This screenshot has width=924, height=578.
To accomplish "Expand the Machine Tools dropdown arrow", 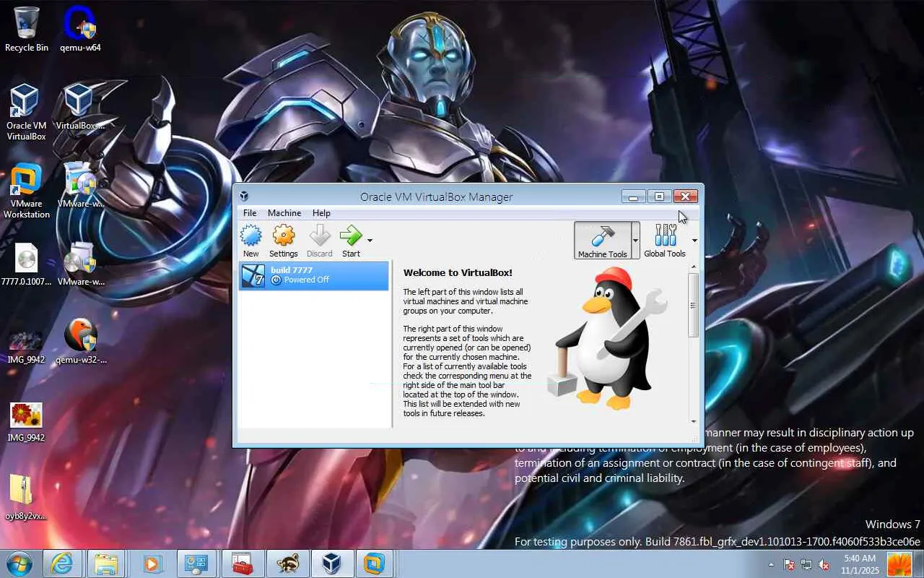I will [635, 241].
